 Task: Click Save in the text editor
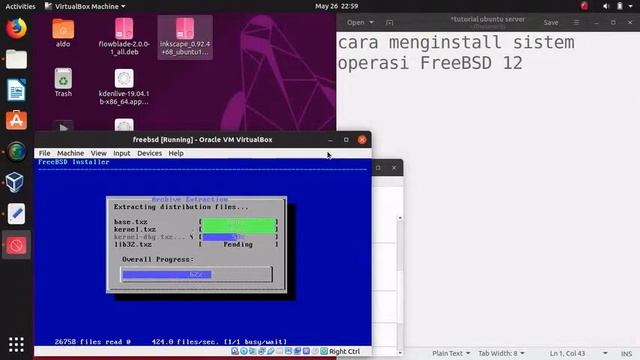(551, 22)
